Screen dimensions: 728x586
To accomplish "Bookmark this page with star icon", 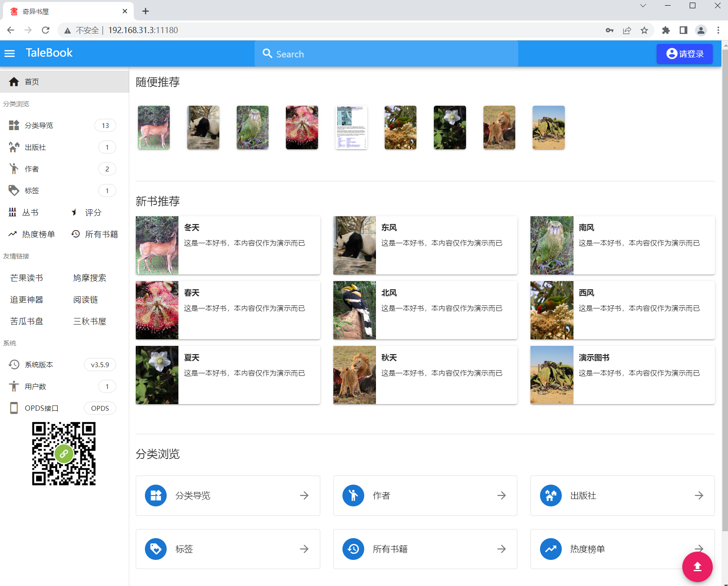I will (644, 30).
